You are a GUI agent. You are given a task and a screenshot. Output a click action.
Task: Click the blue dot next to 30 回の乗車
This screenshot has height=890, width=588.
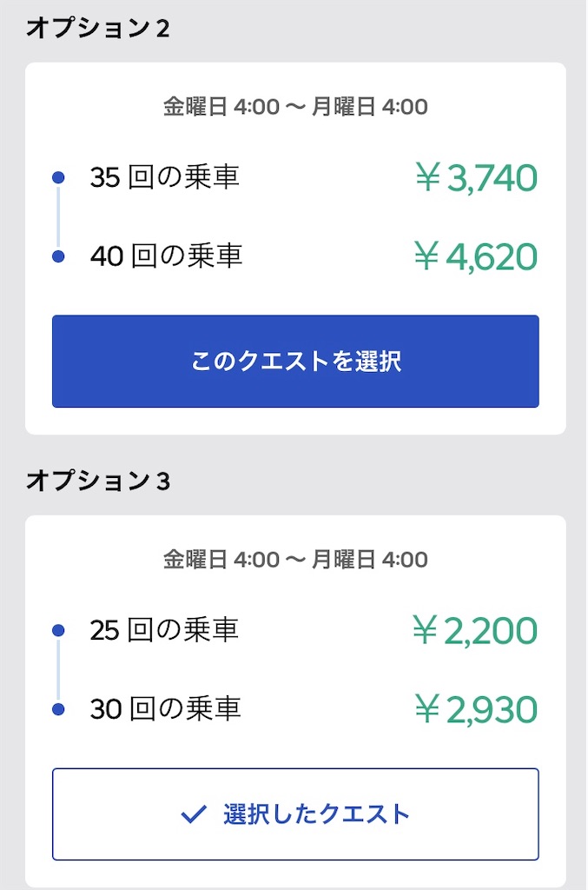pyautogui.click(x=57, y=709)
